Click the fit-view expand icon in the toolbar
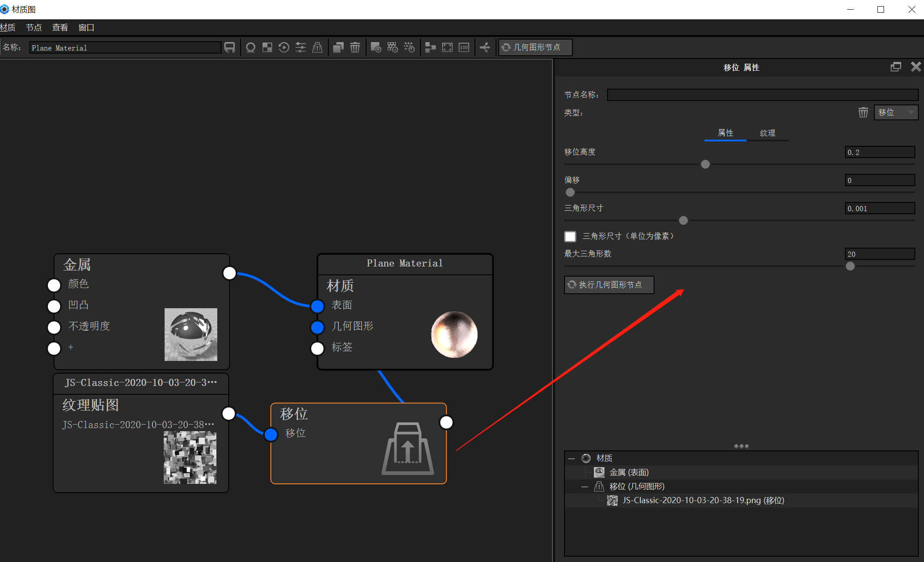Screen dimensions: 924x562 click(x=447, y=47)
